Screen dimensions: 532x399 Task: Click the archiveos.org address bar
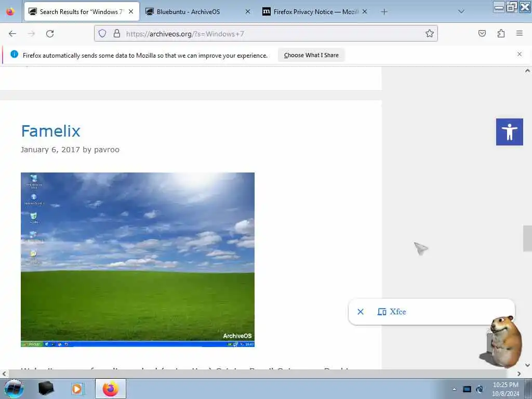pos(265,34)
